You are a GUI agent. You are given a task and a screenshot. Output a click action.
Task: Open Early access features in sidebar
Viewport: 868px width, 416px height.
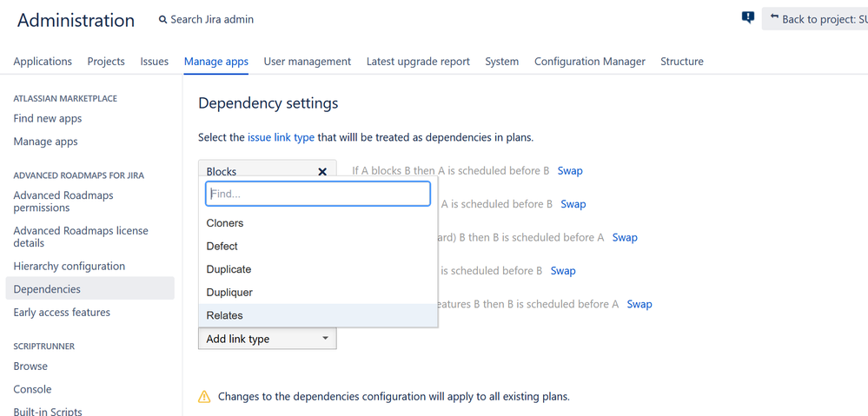pyautogui.click(x=62, y=313)
